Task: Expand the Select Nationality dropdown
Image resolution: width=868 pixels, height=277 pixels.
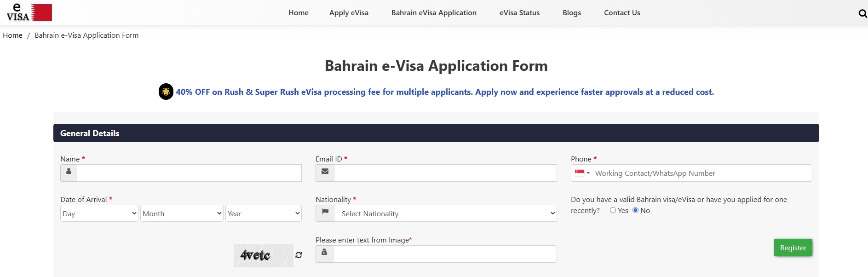Action: (x=445, y=214)
